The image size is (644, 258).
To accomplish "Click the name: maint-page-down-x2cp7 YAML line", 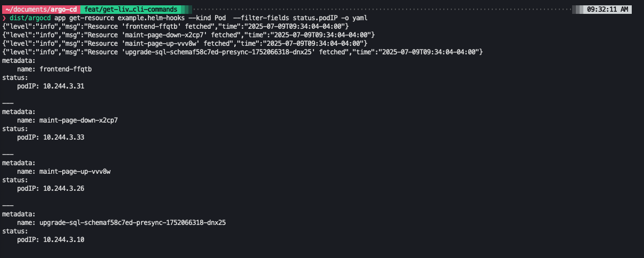I will pos(67,120).
